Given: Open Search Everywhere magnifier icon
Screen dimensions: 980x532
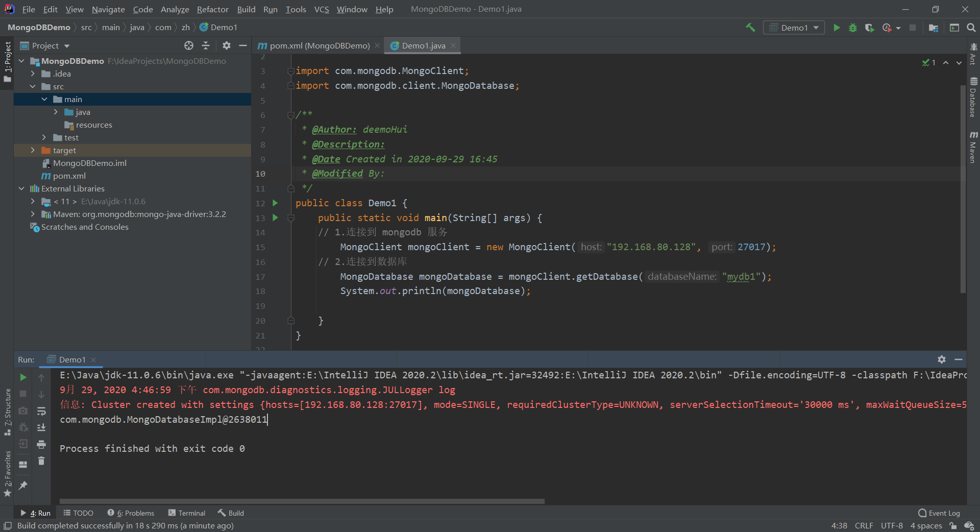Looking at the screenshot, I should point(971,28).
